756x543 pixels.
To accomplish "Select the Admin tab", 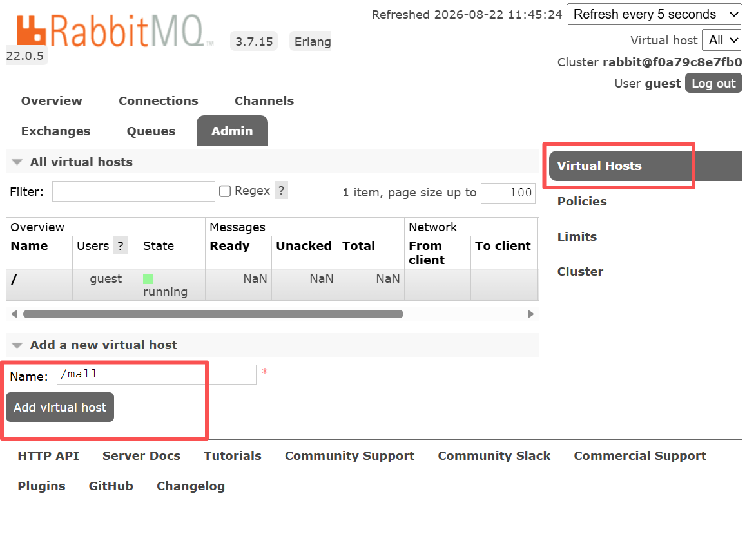I will click(232, 131).
